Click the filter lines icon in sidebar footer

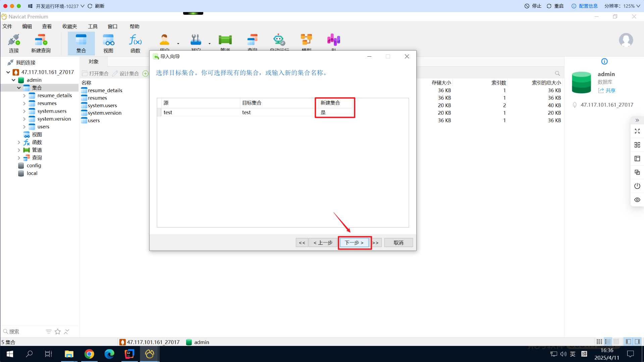tap(49, 331)
